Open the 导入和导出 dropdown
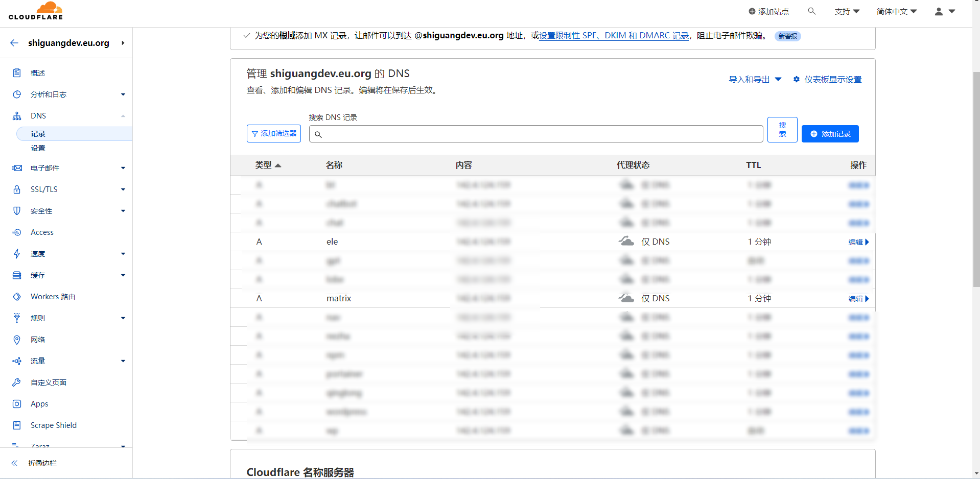 tap(755, 79)
